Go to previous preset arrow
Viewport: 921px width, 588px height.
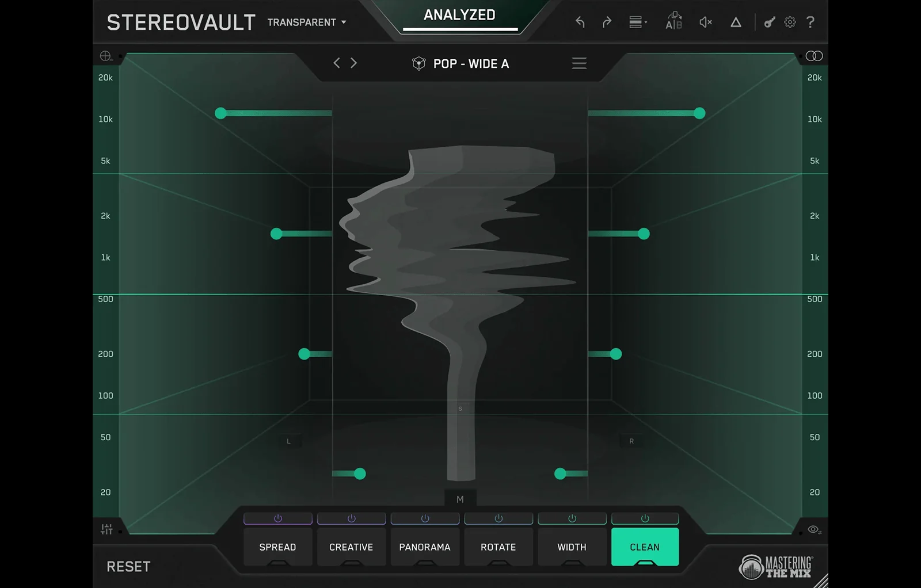(337, 63)
